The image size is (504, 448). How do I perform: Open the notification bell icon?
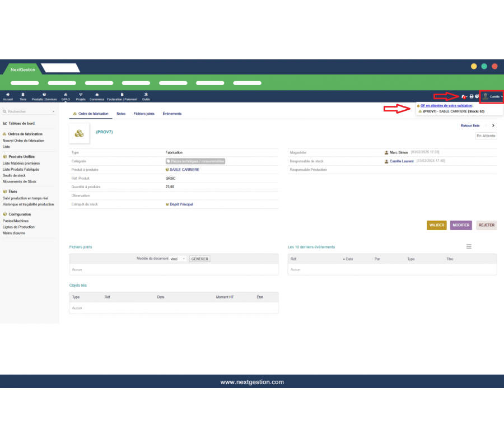(464, 97)
